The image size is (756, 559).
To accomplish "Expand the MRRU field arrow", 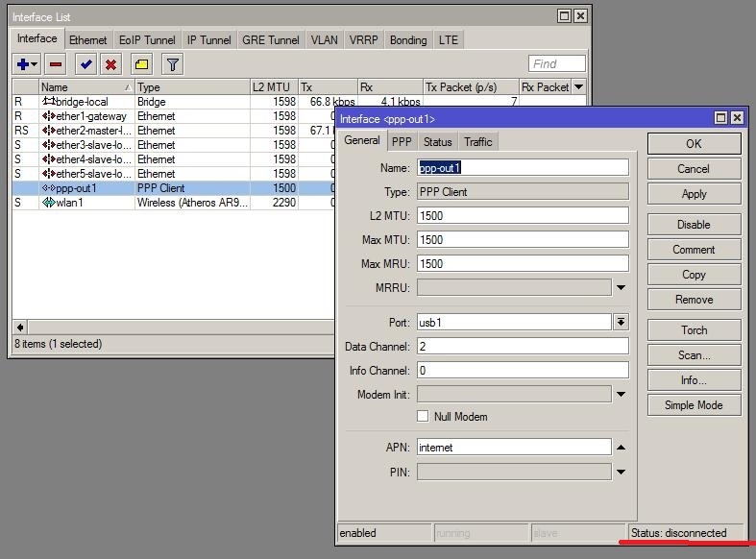I will (621, 288).
